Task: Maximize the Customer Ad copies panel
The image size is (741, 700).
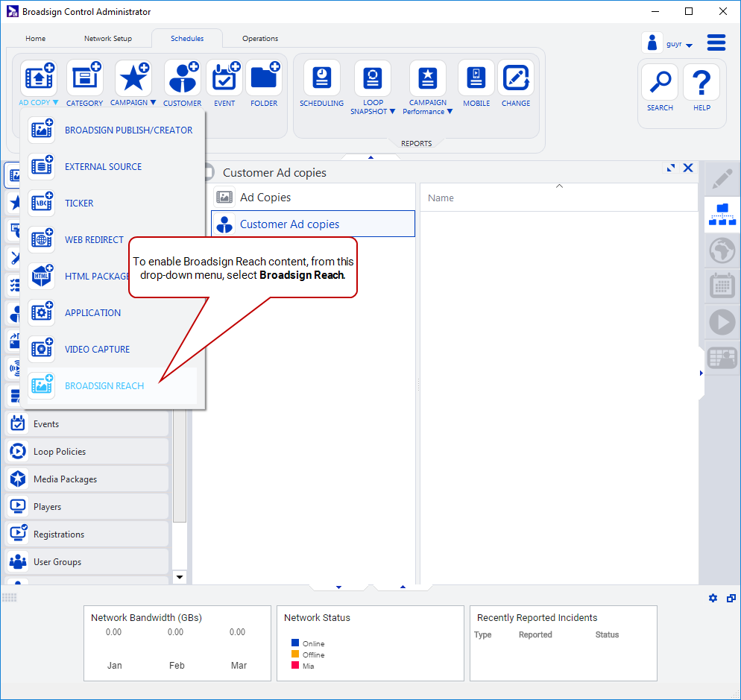Action: (671, 168)
